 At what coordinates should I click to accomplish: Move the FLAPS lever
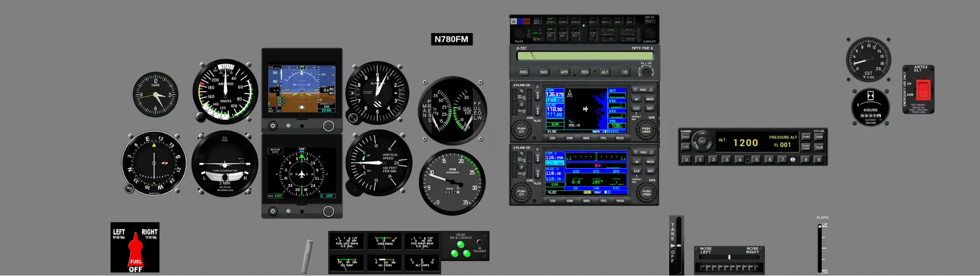coord(820,227)
